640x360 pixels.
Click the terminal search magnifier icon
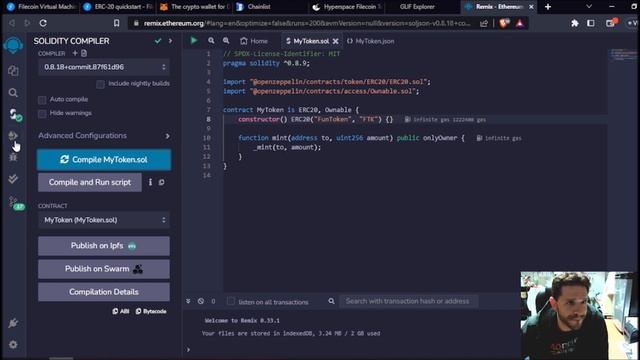331,301
